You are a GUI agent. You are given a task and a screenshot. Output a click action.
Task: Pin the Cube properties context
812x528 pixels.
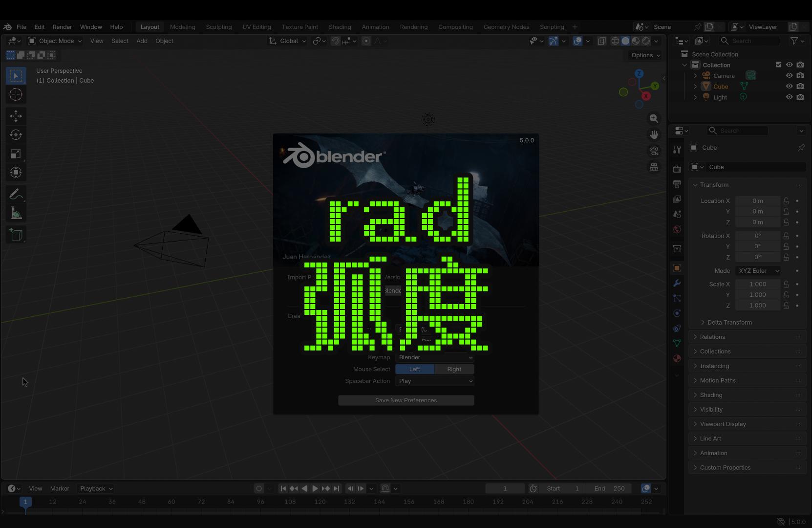pyautogui.click(x=801, y=148)
